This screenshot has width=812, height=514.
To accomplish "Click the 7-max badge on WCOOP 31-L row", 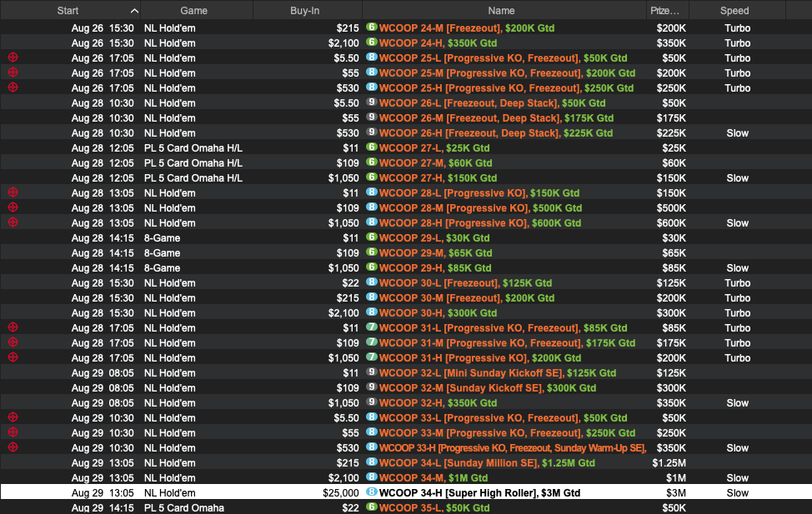I will pos(371,327).
